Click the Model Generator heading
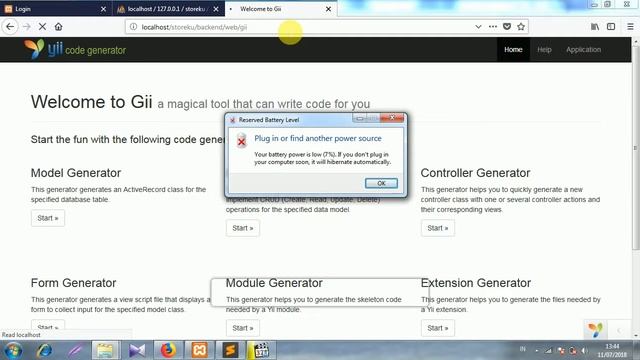640x360 pixels. point(76,173)
